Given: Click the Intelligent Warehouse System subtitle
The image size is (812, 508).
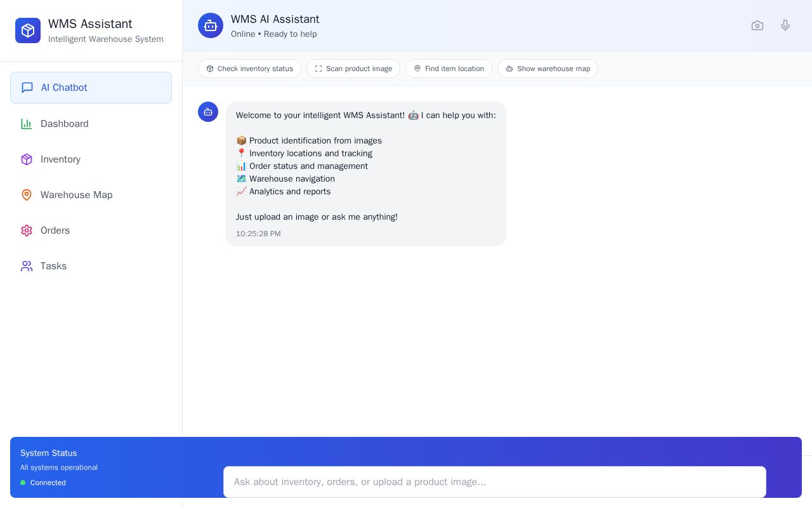Looking at the screenshot, I should pyautogui.click(x=106, y=39).
